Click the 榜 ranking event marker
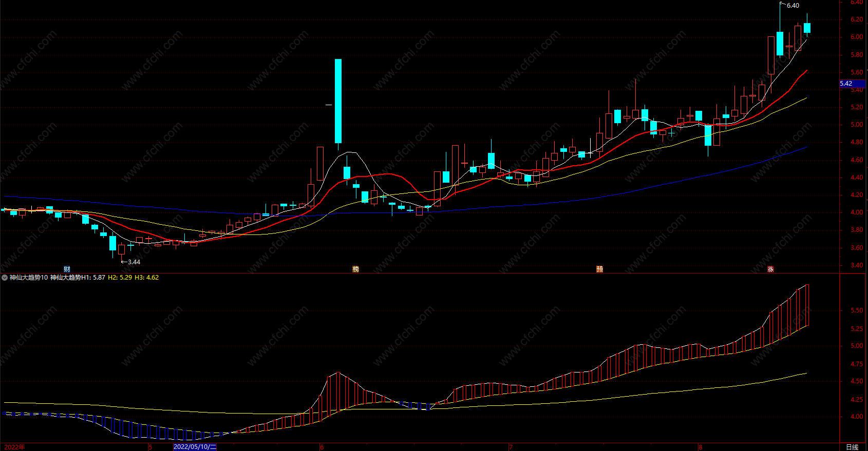Screen dimensions: 868x451 tap(355, 269)
